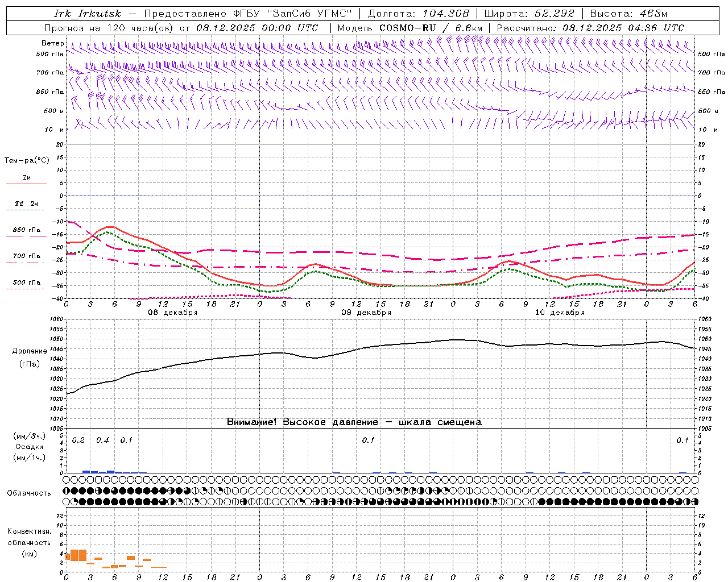This screenshot has width=728, height=582.
Task: Click the 0.4 precipitation amount value
Action: pyautogui.click(x=102, y=440)
